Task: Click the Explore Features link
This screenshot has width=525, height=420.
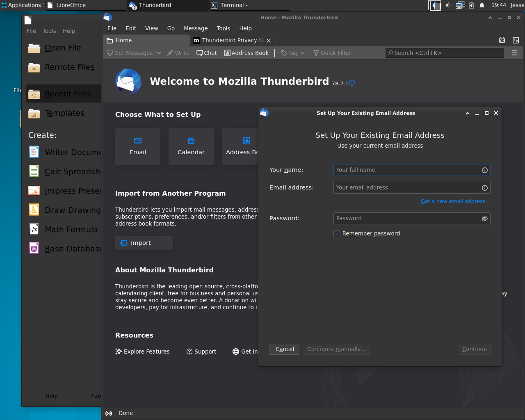Action: point(142,352)
